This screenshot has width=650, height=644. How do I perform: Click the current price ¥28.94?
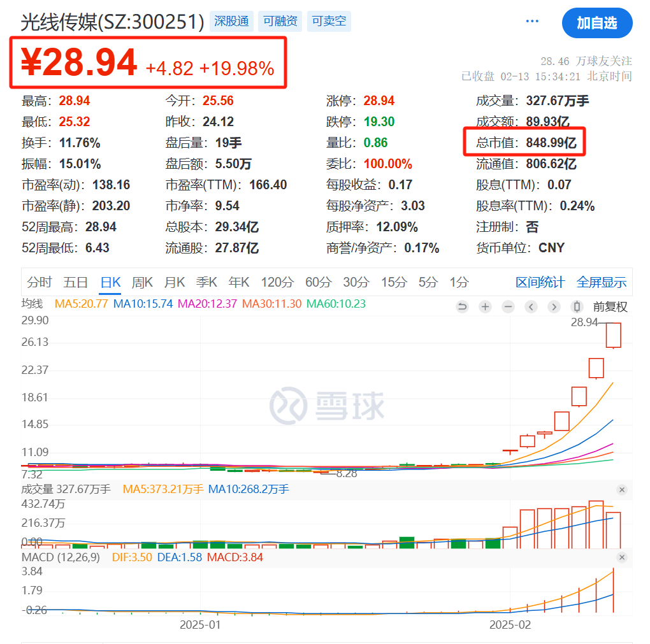click(79, 62)
